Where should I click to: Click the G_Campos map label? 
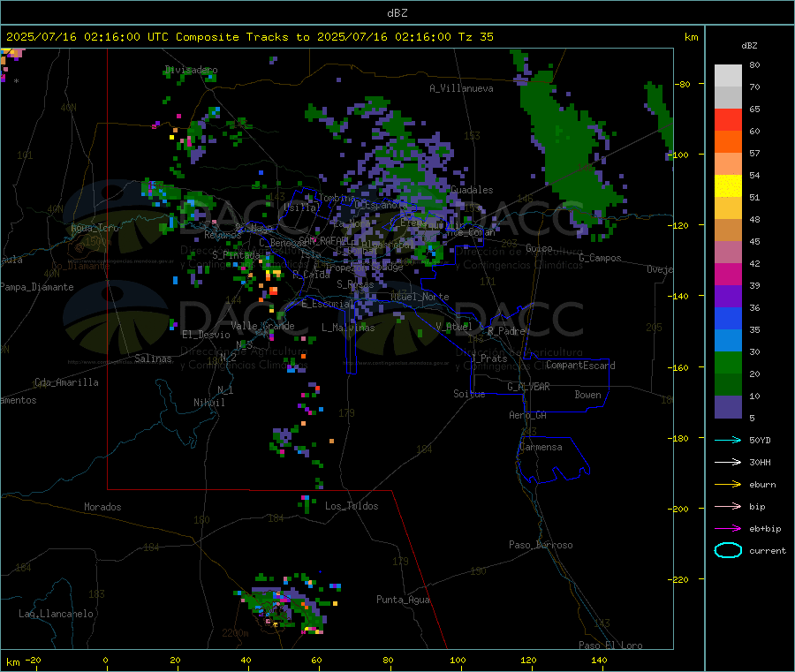(x=600, y=258)
